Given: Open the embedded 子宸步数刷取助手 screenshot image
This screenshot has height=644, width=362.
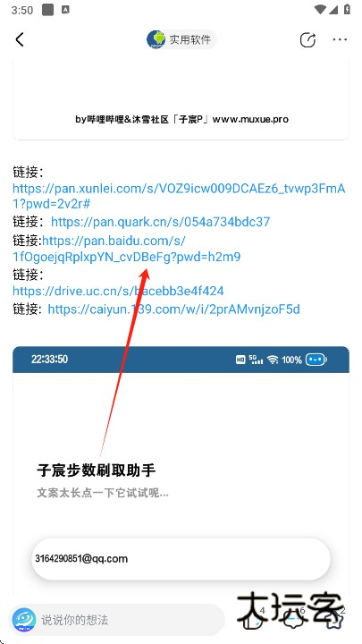Looking at the screenshot, I should [x=181, y=470].
